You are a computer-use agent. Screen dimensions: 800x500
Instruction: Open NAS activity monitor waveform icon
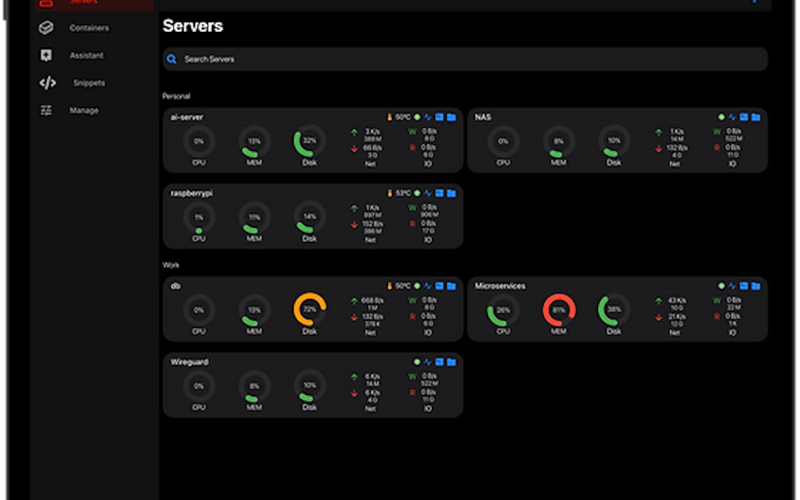pos(732,117)
